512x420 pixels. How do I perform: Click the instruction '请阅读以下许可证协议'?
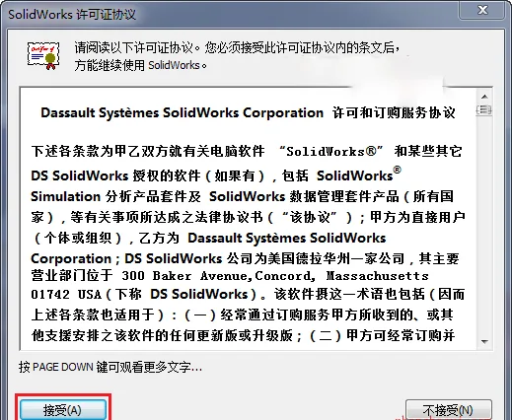coord(134,48)
